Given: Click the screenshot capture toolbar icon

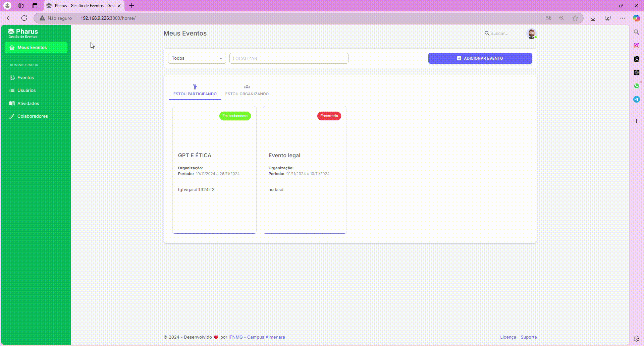Looking at the screenshot, I should (608, 18).
